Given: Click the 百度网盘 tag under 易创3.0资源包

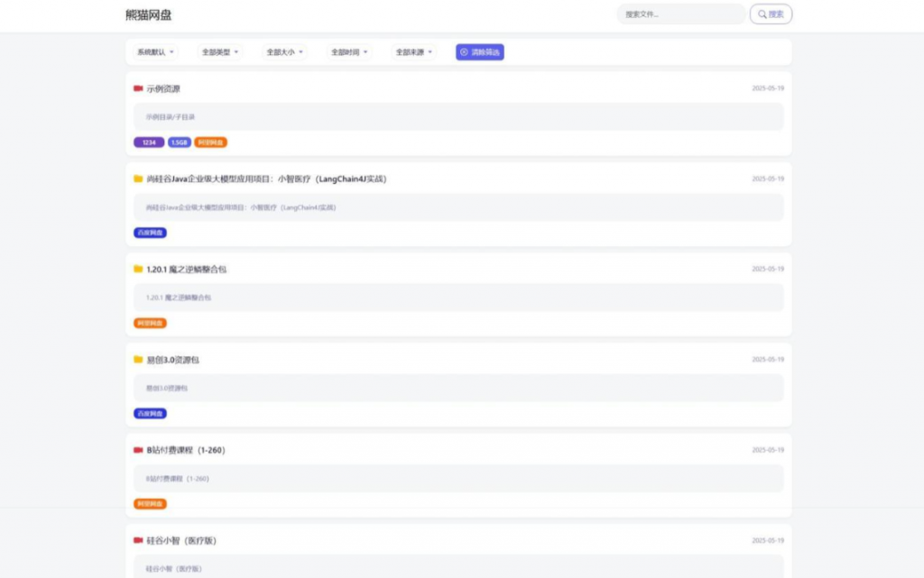Looking at the screenshot, I should pyautogui.click(x=150, y=413).
